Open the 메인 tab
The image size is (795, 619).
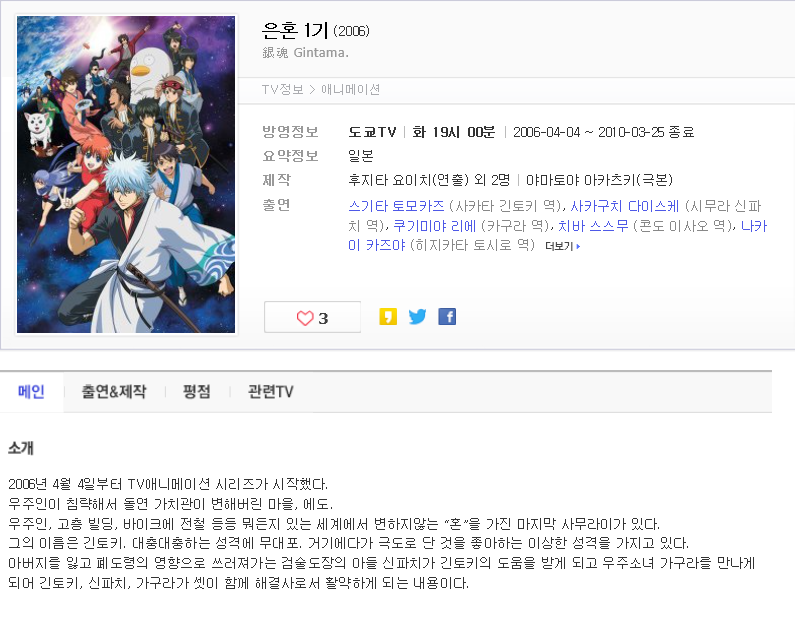tap(31, 392)
